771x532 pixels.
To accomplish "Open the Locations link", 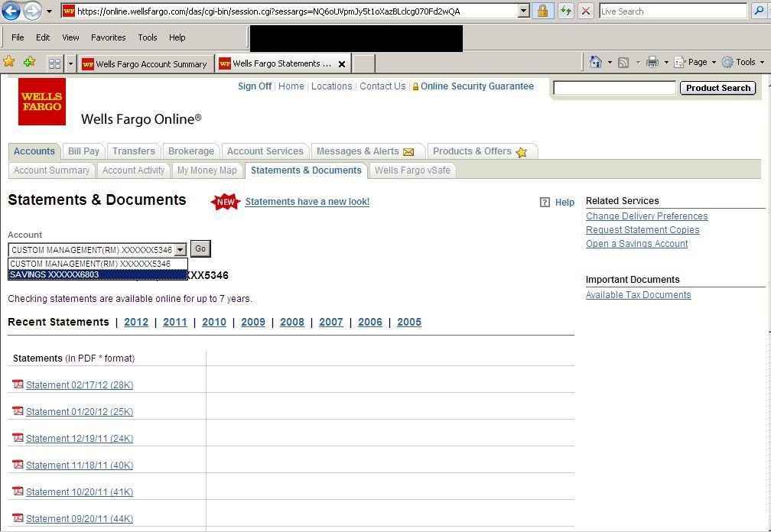I will (331, 86).
